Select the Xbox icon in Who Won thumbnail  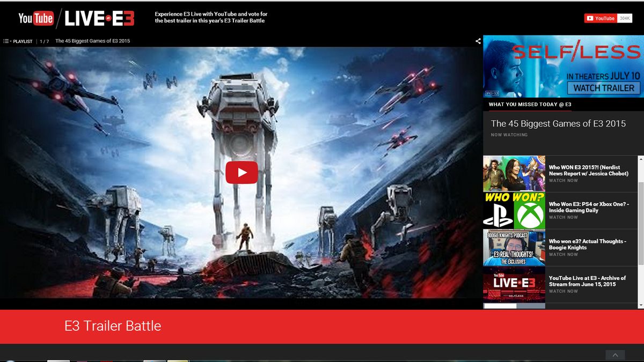point(528,213)
